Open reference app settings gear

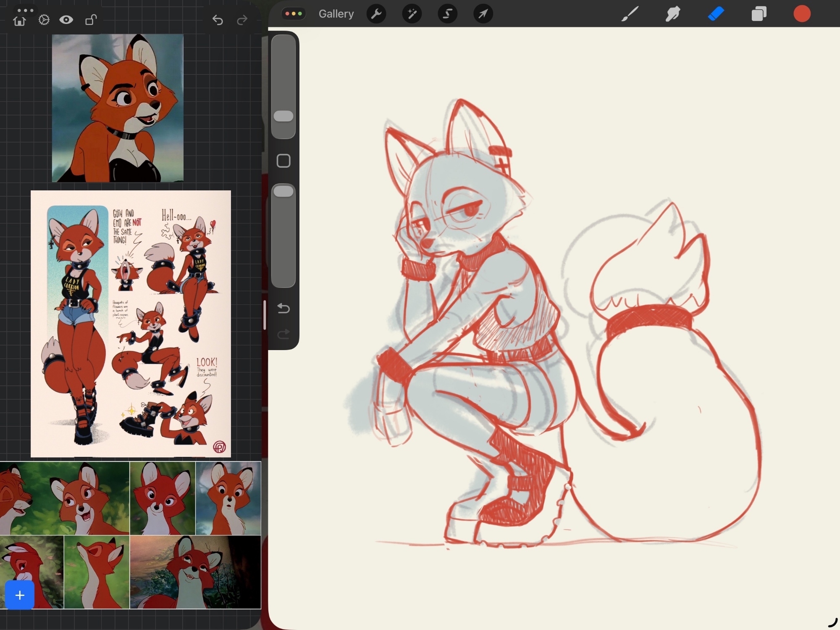(x=44, y=20)
